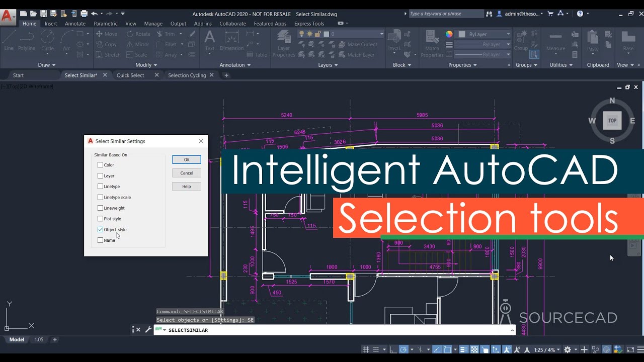Select the Line tool in Draw panel
644x362 pixels.
[x=9, y=40]
